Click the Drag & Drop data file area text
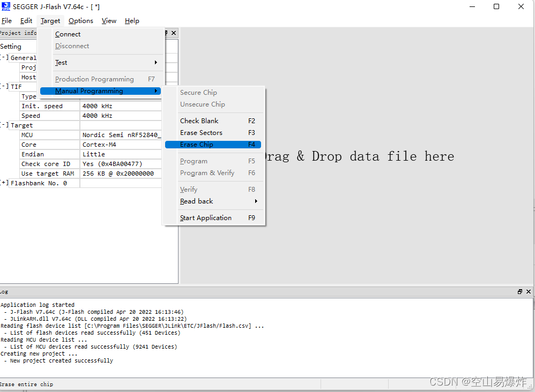Screen dimensions: 535x392 pos(359,156)
